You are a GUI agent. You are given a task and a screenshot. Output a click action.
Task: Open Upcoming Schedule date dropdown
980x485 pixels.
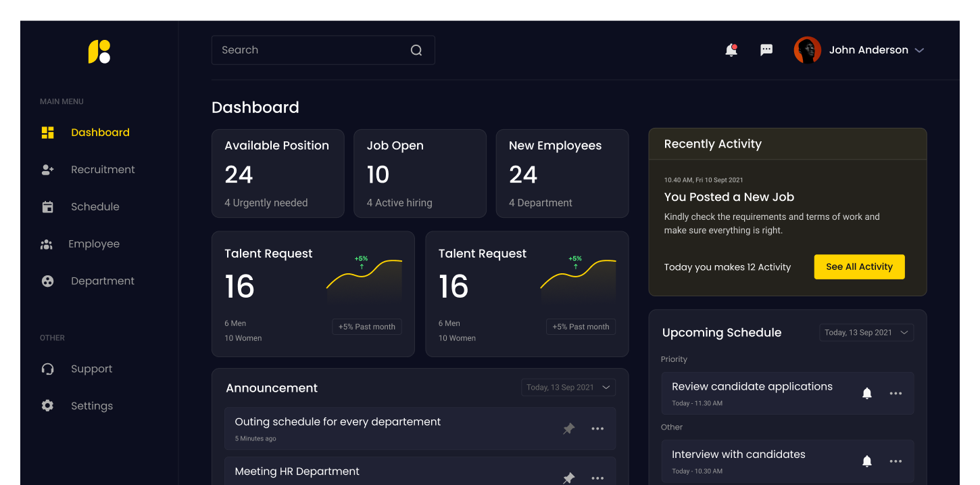point(866,332)
